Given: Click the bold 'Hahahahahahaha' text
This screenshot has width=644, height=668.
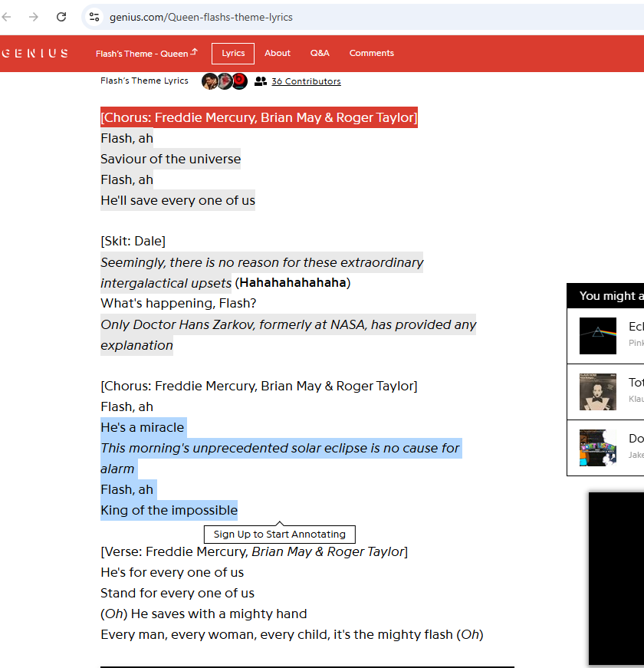Looking at the screenshot, I should 293,282.
